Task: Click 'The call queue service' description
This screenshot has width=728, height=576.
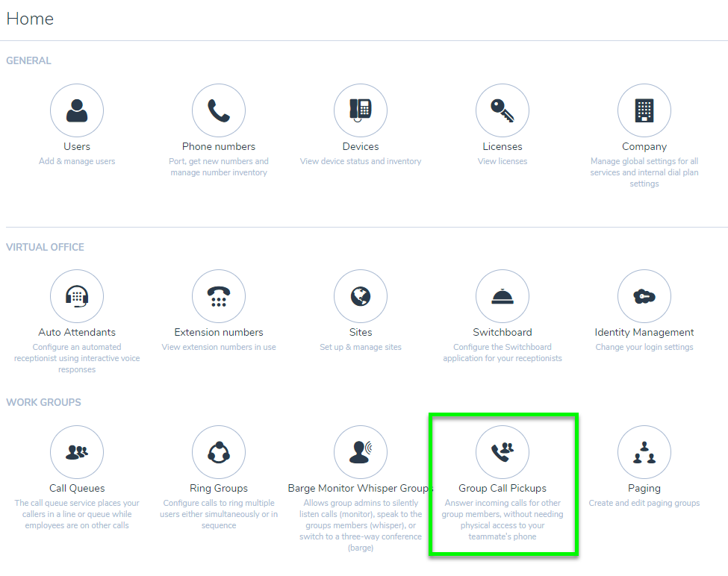Action: tap(77, 514)
